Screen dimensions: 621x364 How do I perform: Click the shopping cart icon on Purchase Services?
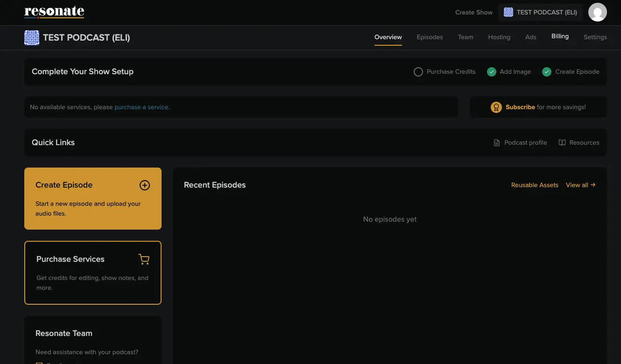tap(144, 259)
